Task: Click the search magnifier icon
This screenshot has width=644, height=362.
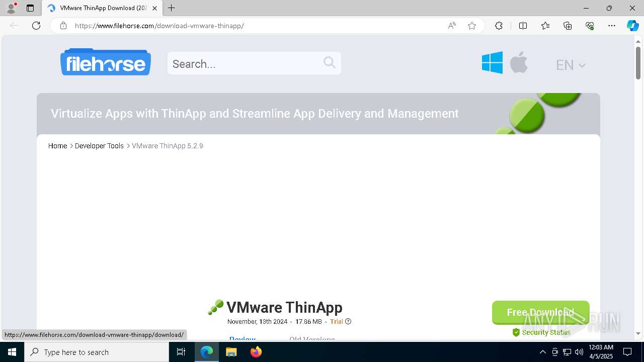Action: coord(330,62)
